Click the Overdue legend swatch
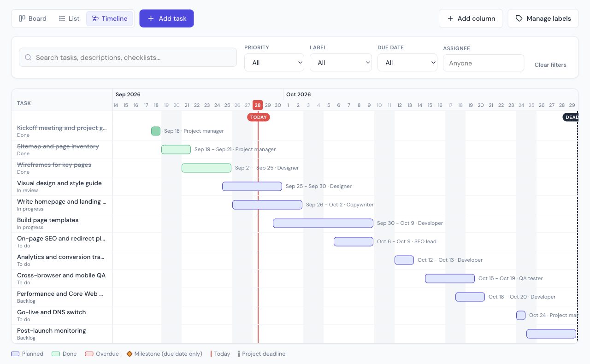 point(89,354)
